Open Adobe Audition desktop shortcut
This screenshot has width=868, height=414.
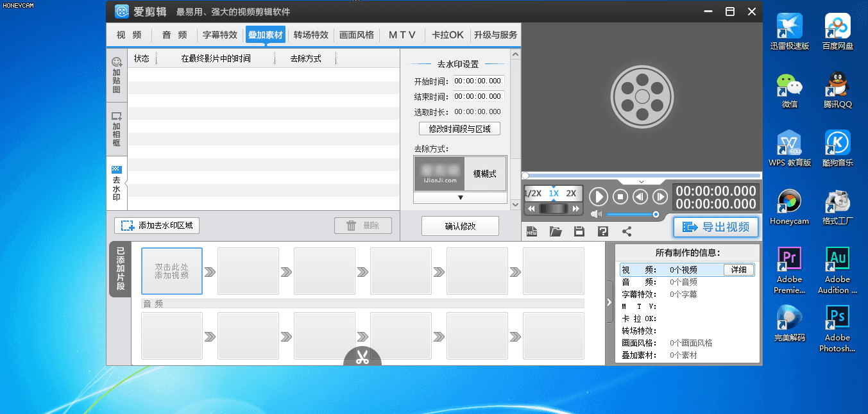click(837, 270)
